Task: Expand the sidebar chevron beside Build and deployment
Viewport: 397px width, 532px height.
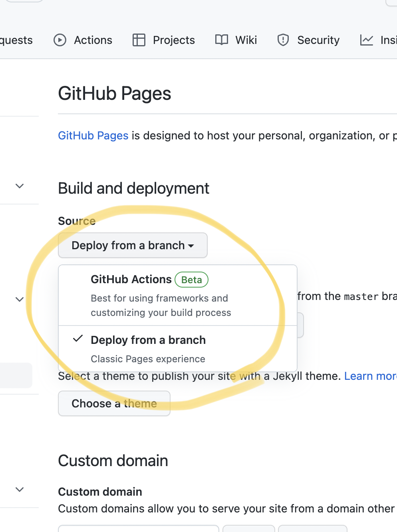Action: pyautogui.click(x=20, y=186)
